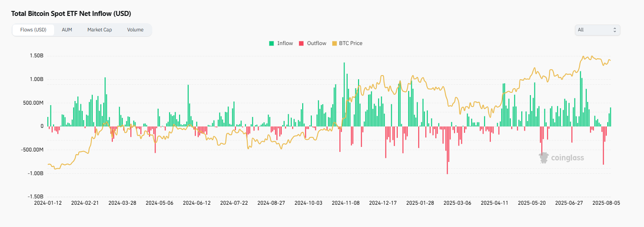
Task: Toggle the BTC Price legend series
Action: pyautogui.click(x=347, y=43)
